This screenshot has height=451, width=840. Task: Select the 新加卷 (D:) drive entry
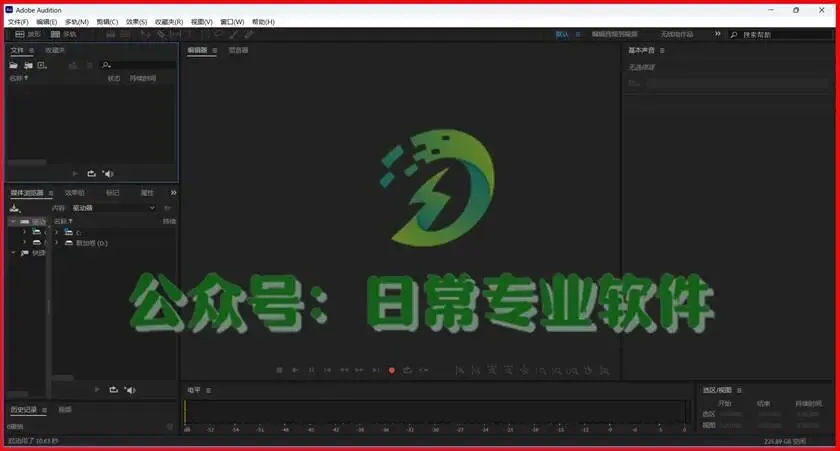pos(91,243)
